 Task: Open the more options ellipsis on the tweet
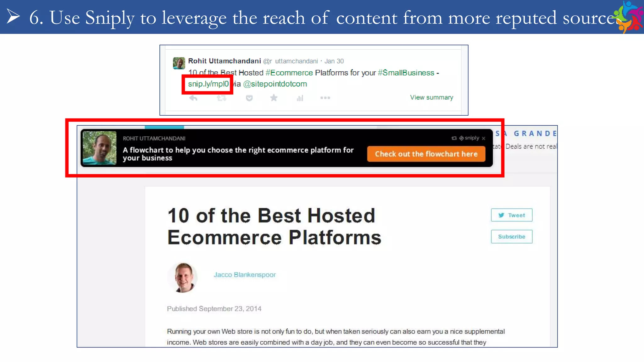325,98
